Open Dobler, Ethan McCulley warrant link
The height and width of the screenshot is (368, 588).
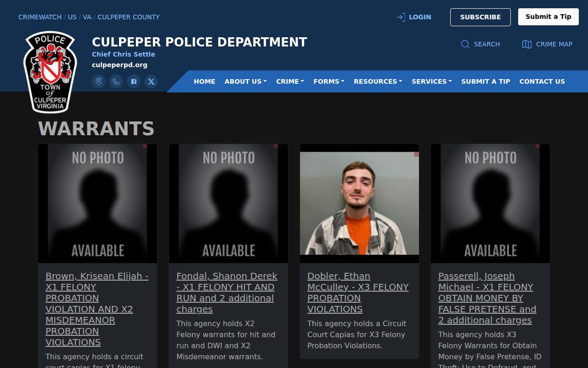coord(358,293)
